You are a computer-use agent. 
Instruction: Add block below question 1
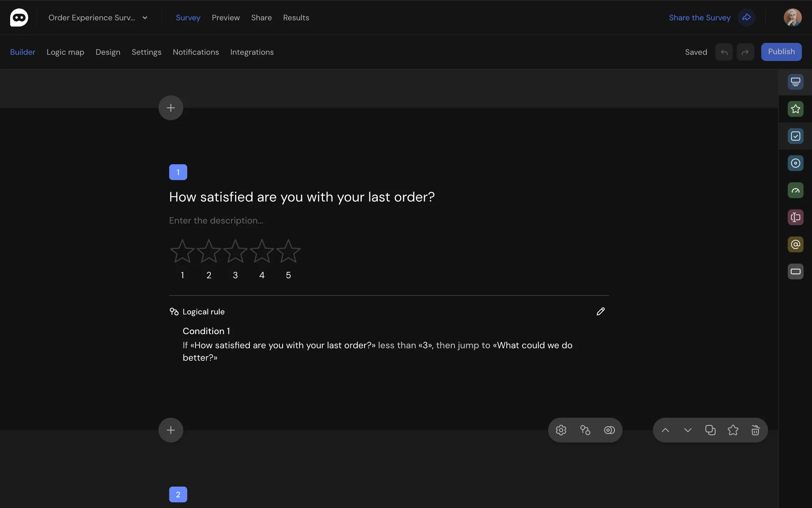click(x=171, y=430)
